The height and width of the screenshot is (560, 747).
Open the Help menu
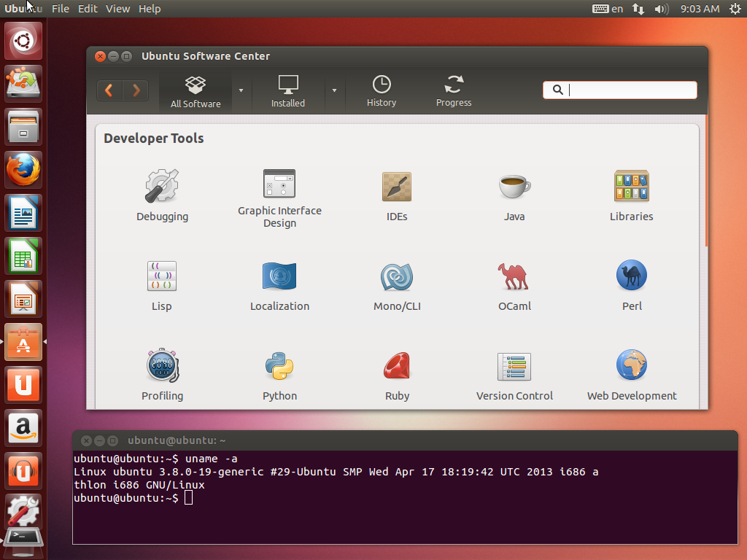(x=150, y=9)
